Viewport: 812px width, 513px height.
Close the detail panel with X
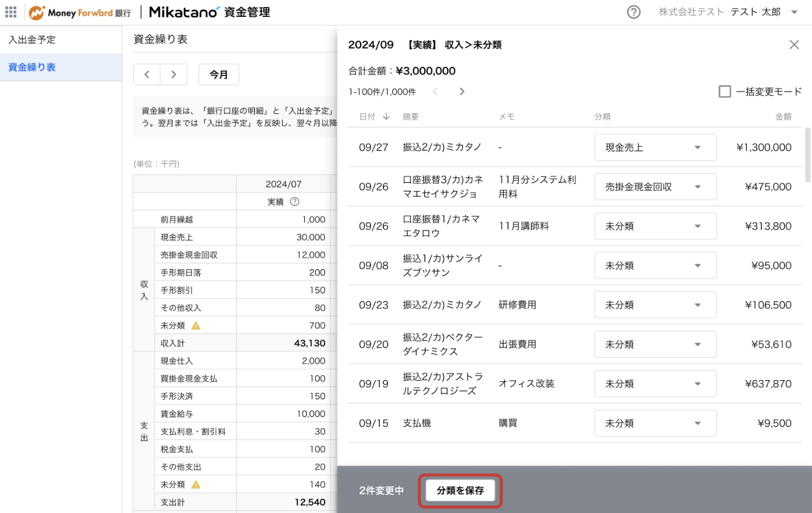(794, 45)
